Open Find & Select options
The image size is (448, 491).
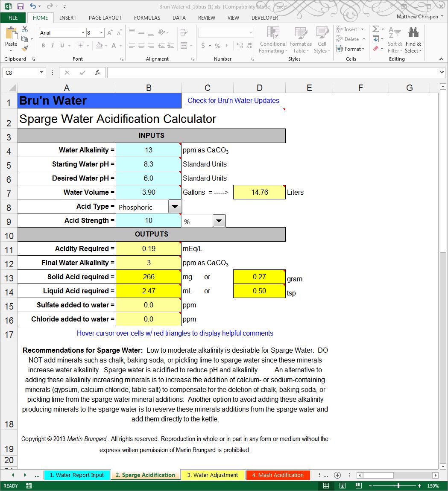[x=413, y=40]
